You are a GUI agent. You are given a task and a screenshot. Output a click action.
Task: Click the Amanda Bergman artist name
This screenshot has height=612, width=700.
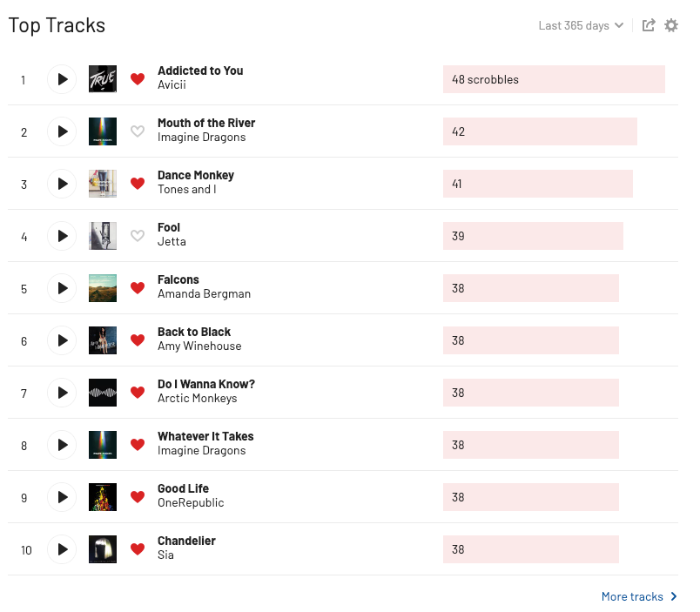pyautogui.click(x=204, y=294)
